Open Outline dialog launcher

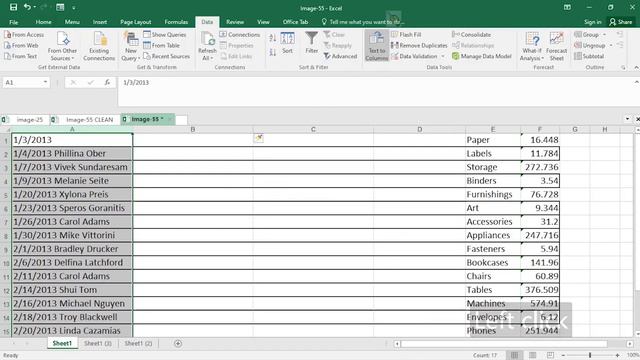623,67
